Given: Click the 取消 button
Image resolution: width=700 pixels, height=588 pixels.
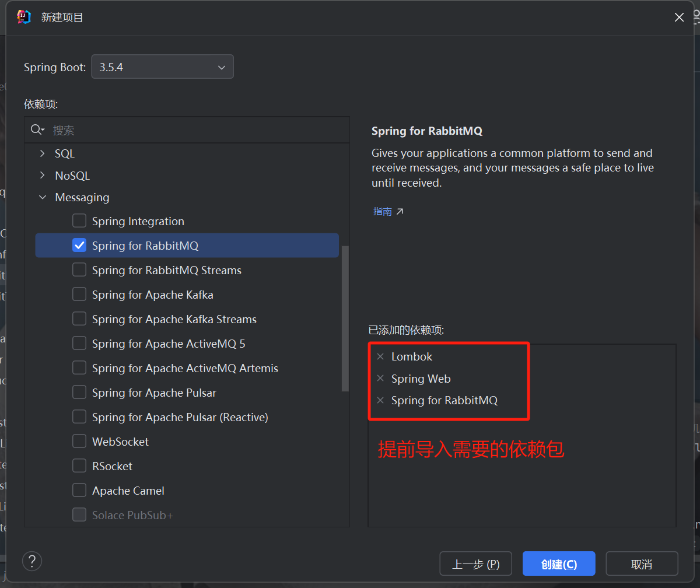Looking at the screenshot, I should 642,564.
